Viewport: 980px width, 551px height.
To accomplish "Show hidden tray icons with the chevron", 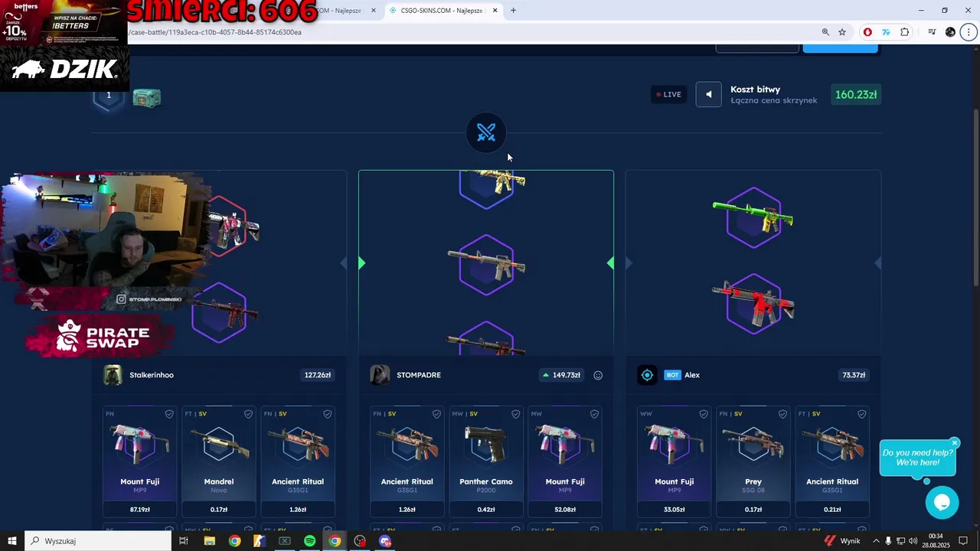I will (x=876, y=541).
